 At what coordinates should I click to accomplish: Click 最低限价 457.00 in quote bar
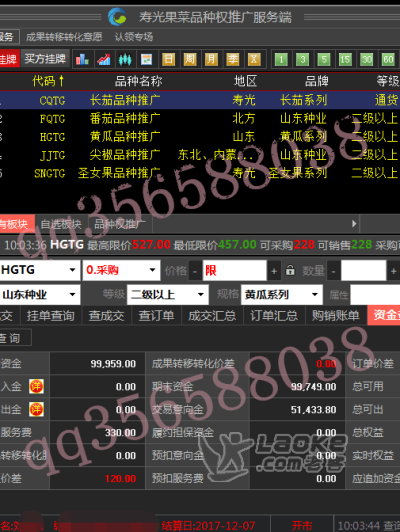point(215,245)
